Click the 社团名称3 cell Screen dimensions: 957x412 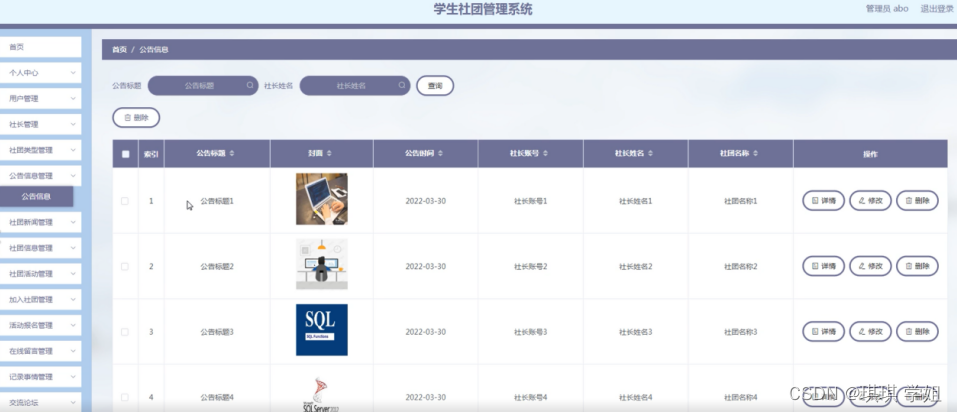coord(740,331)
